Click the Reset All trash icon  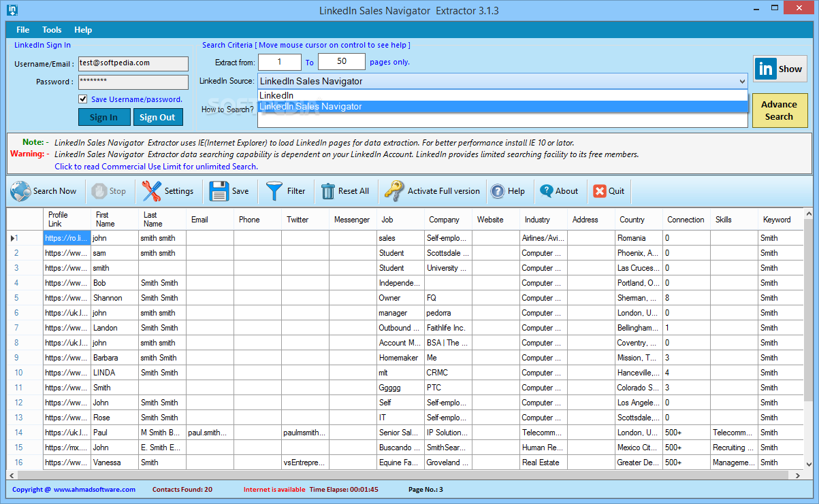point(328,191)
